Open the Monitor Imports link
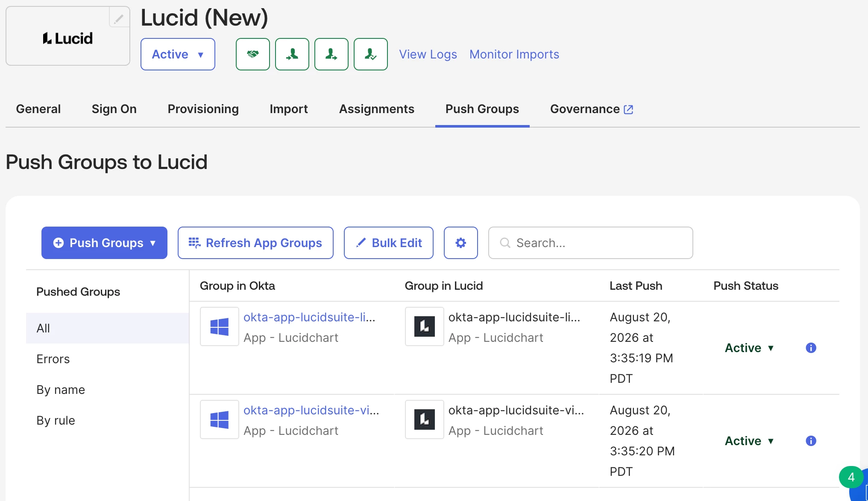 pos(514,54)
